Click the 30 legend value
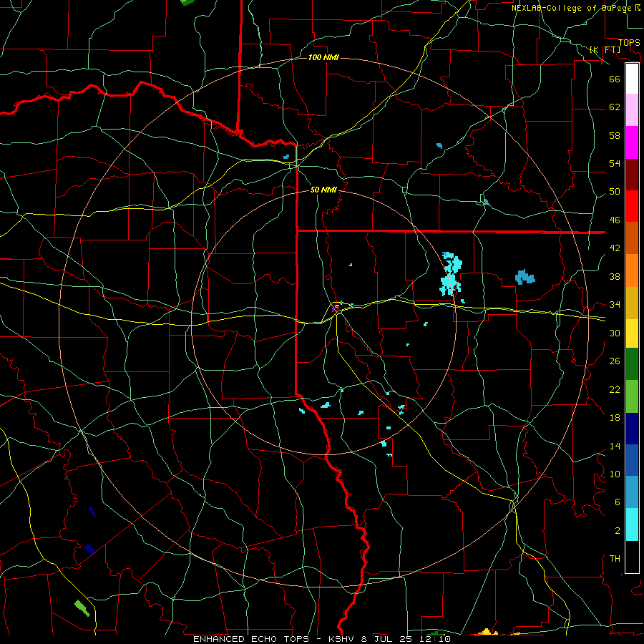Screen dimensions: 644x644 coord(615,333)
